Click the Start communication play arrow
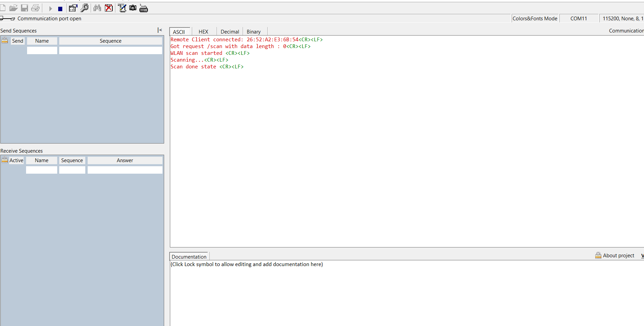The image size is (644, 326). 50,9
